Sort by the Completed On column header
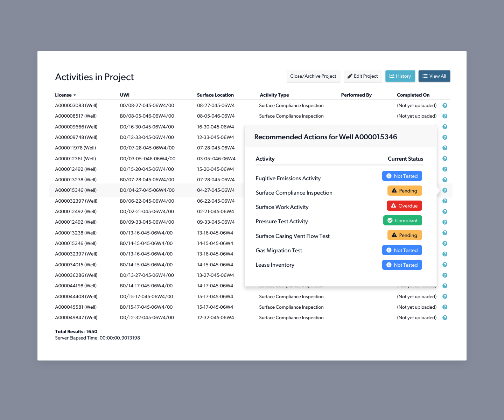The height and width of the screenshot is (420, 504). click(x=413, y=95)
